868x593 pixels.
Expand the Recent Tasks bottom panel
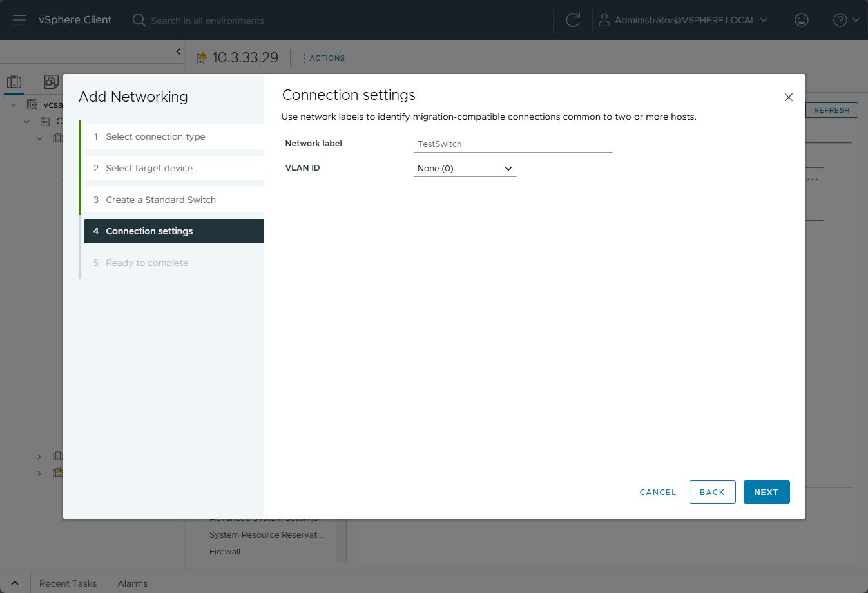[15, 583]
